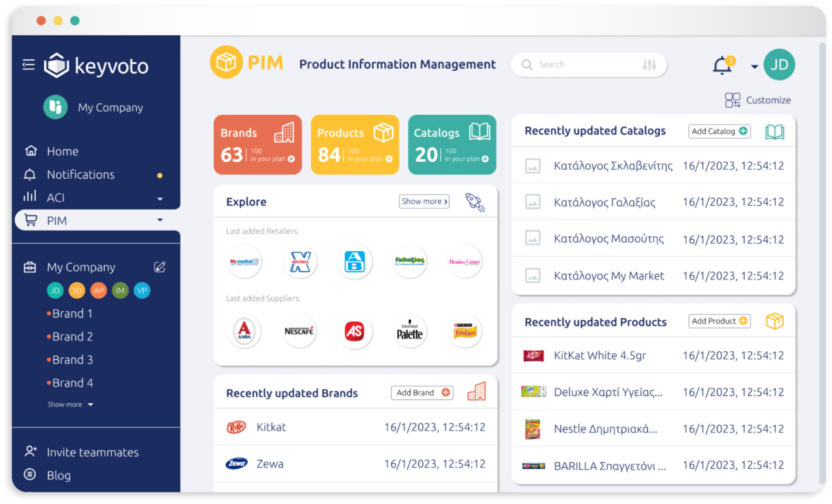
Task: Click the notification bell icon
Action: click(x=721, y=66)
